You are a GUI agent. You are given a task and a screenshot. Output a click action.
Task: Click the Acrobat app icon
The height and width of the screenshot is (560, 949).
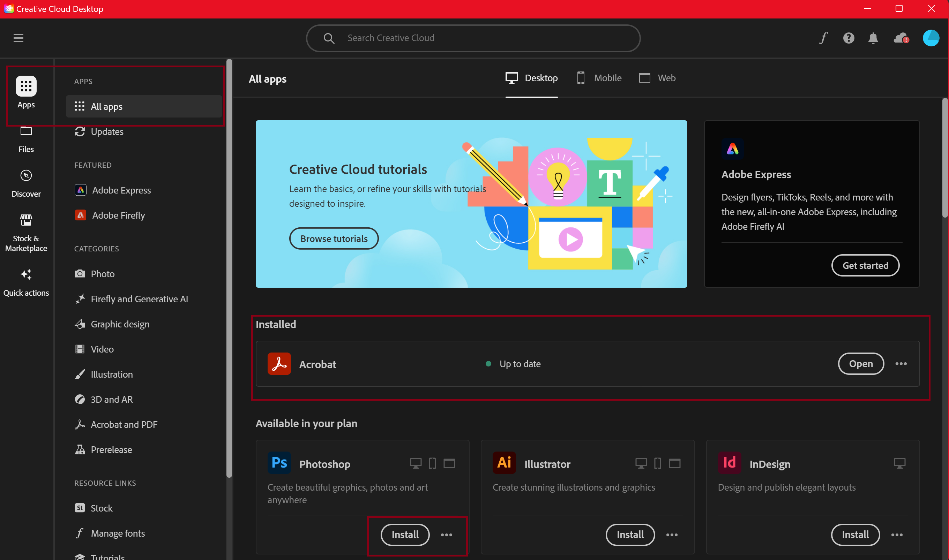(x=279, y=364)
